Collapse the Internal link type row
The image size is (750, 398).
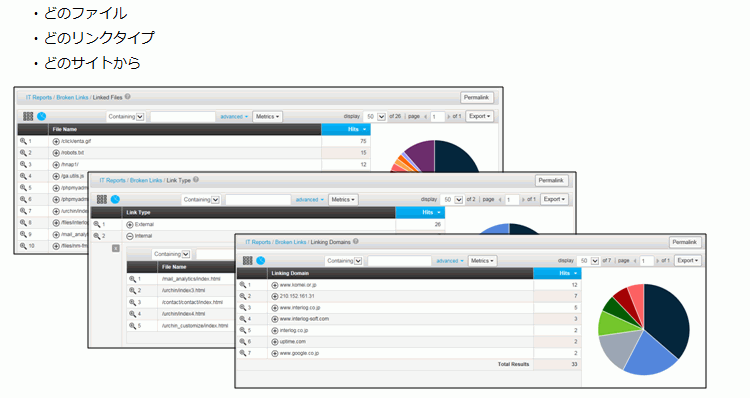pos(130,236)
